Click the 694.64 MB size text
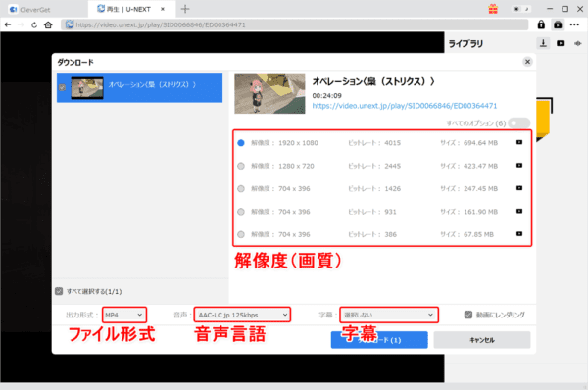 [480, 143]
